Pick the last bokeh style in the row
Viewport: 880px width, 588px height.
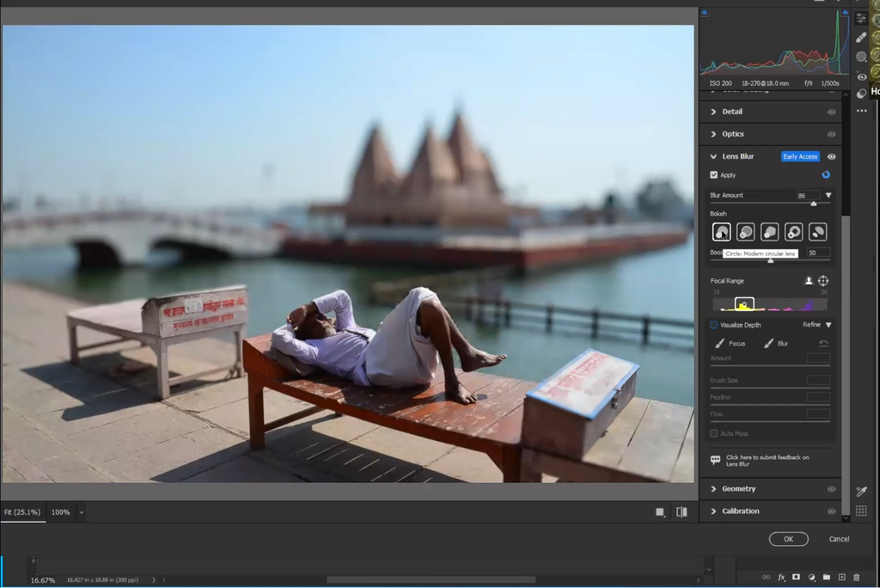[817, 231]
